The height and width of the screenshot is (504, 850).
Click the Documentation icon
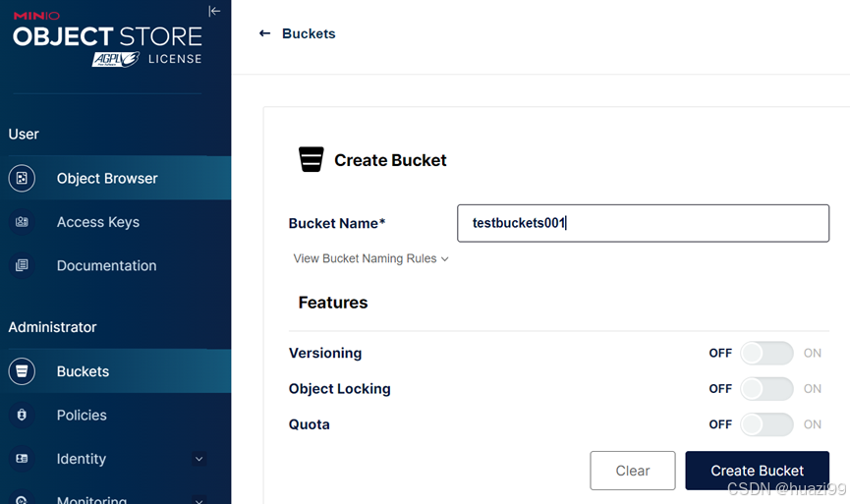[22, 265]
